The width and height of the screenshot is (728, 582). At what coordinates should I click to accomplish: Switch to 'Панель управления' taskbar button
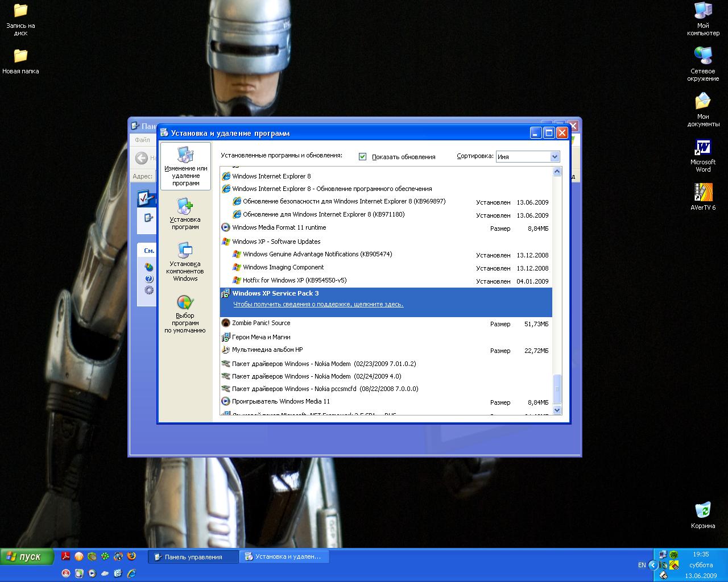point(193,557)
